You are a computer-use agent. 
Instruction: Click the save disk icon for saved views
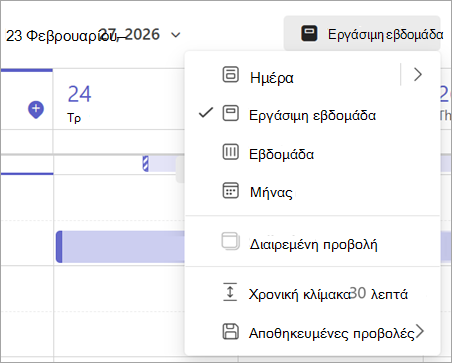[x=230, y=331]
